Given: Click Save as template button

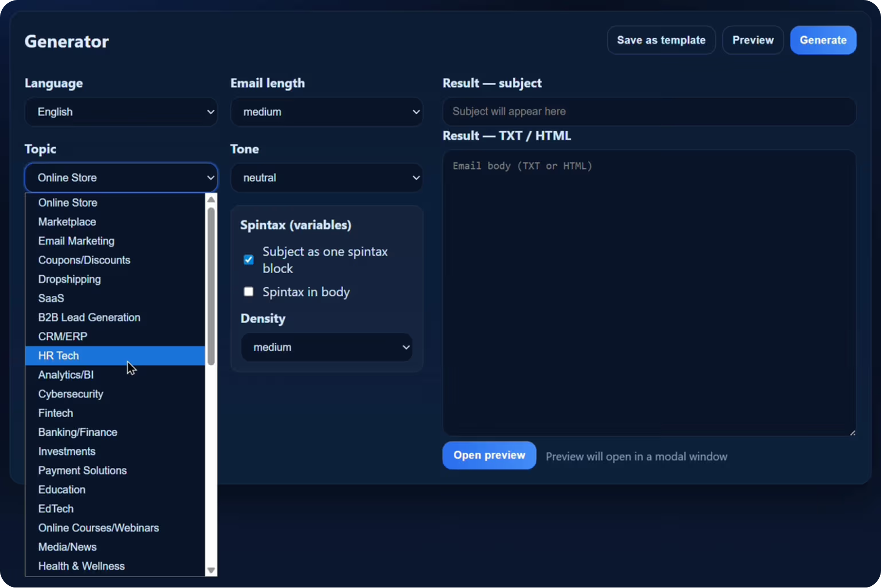Looking at the screenshot, I should pos(661,40).
